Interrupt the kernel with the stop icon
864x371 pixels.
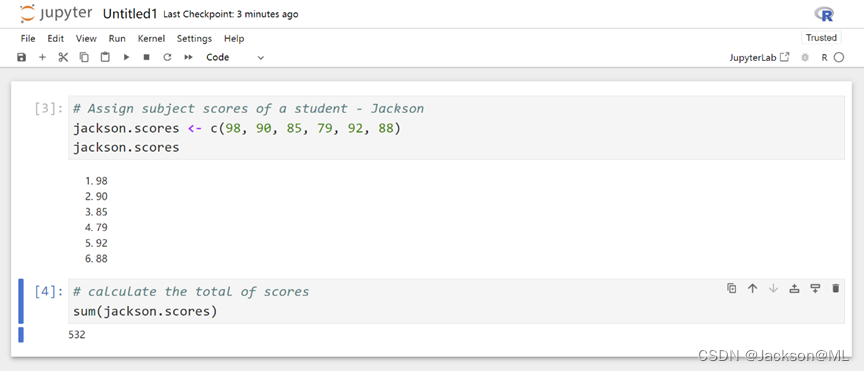[147, 57]
